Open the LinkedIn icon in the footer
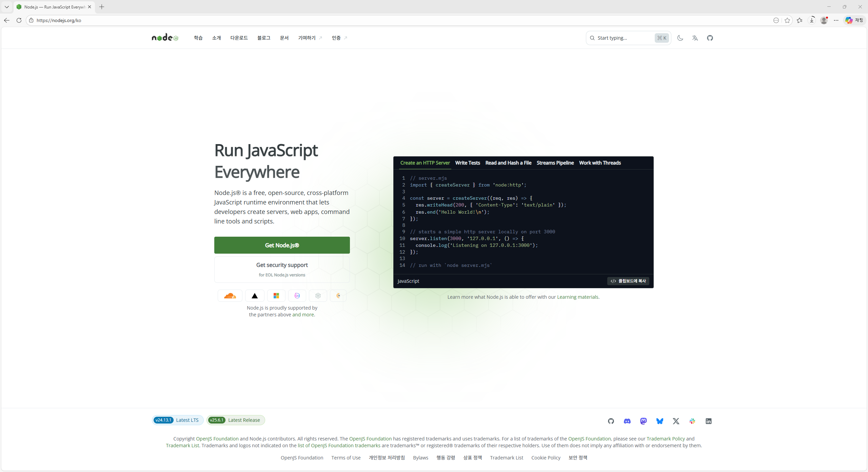The height and width of the screenshot is (472, 868). point(708,421)
